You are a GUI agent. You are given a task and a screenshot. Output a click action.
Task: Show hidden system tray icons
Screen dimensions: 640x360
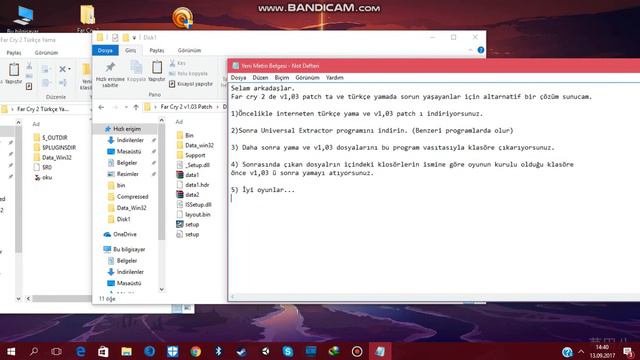pos(581,351)
